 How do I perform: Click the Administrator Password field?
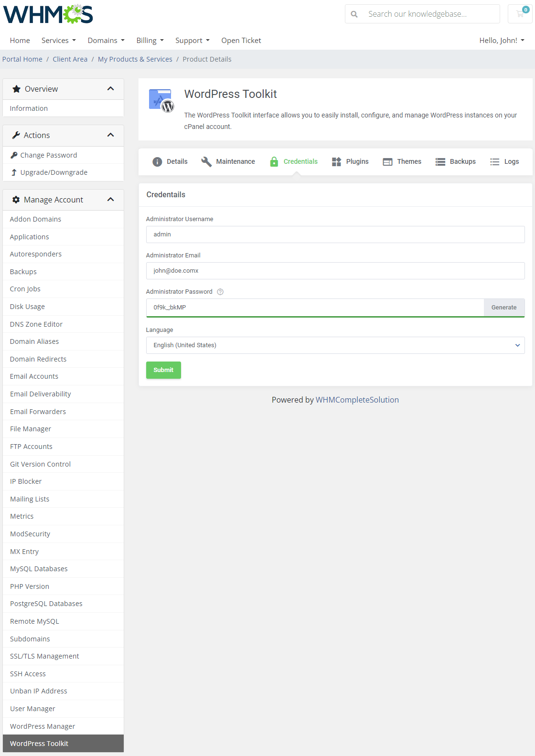(315, 308)
